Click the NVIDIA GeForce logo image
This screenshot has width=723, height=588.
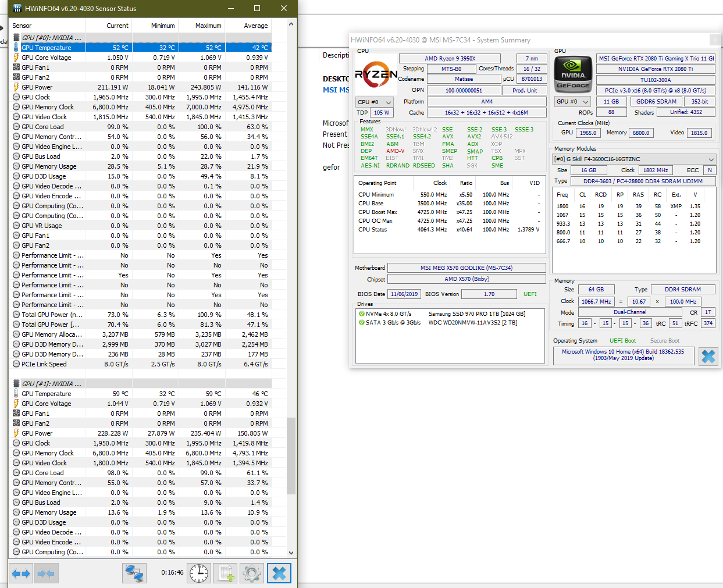click(x=573, y=74)
